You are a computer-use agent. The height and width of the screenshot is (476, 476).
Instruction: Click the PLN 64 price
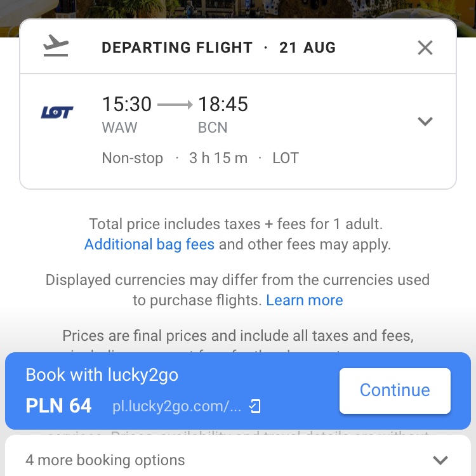point(58,406)
